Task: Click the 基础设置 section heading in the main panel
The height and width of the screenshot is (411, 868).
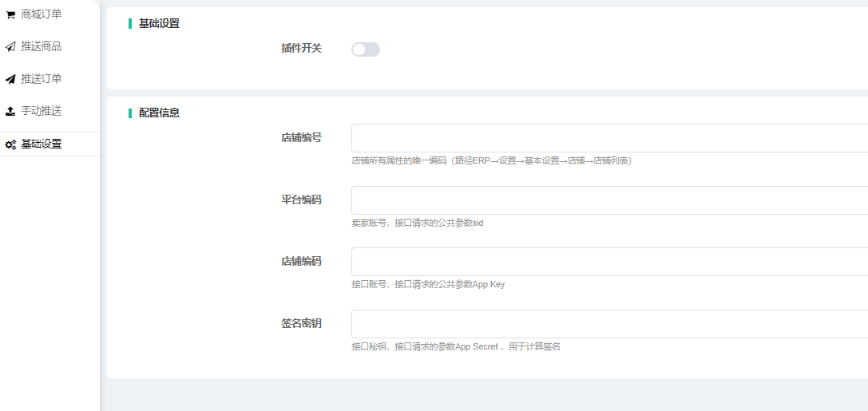Action: (x=159, y=24)
